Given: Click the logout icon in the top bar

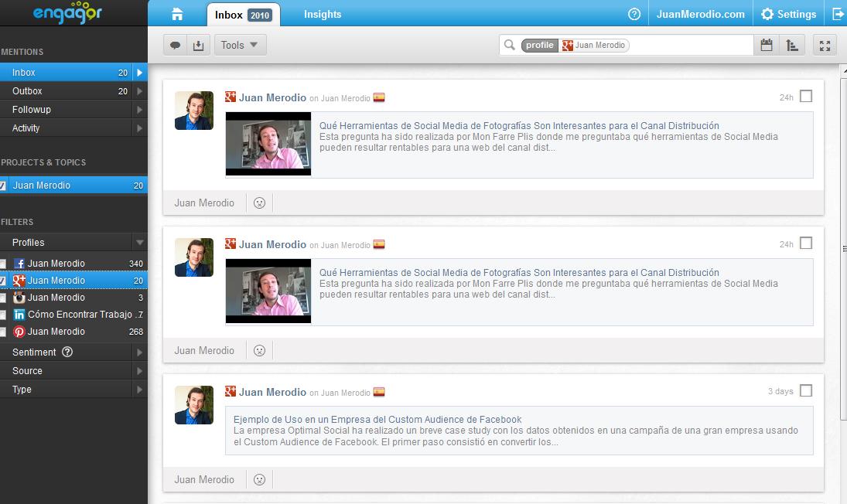Looking at the screenshot, I should point(838,14).
